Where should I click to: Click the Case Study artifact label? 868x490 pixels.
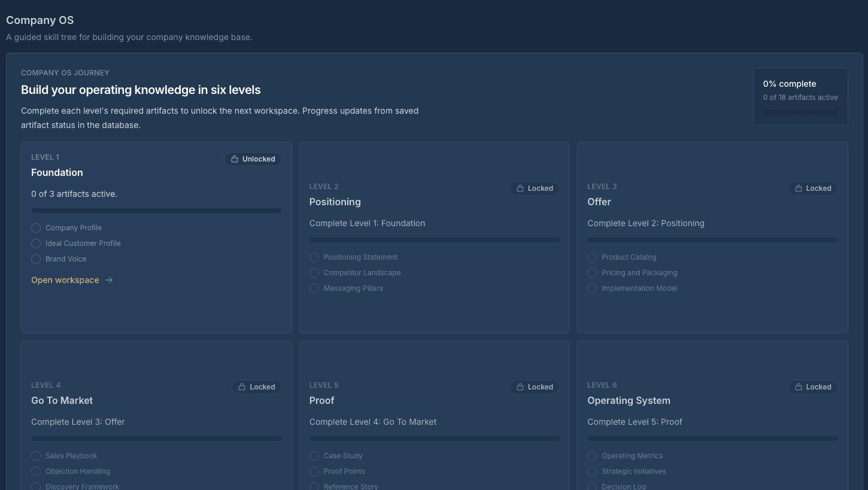pos(343,456)
